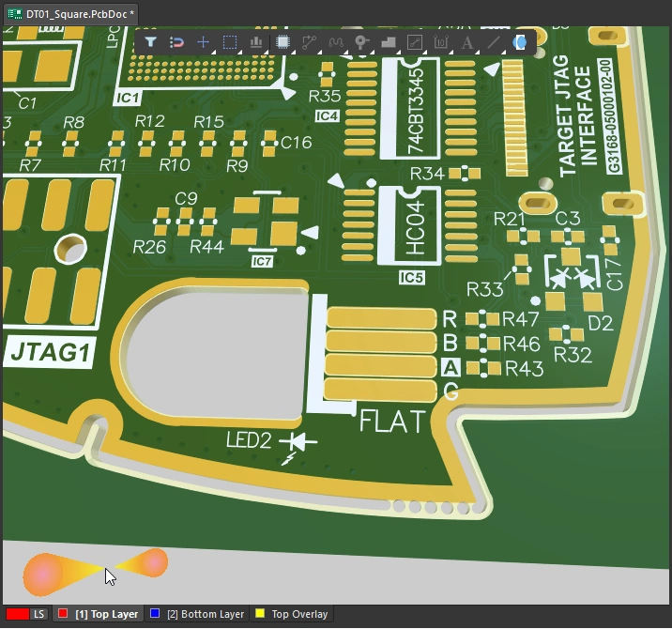Activate Interactive Routing tool
The height and width of the screenshot is (629, 672).
coord(309,42)
